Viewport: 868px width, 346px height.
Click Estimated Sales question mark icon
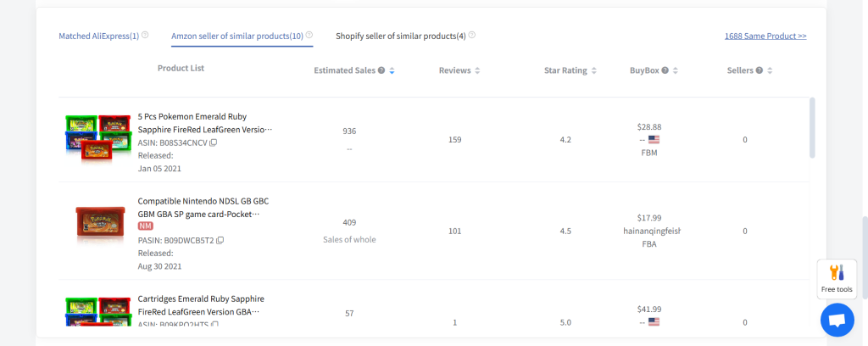coord(381,71)
